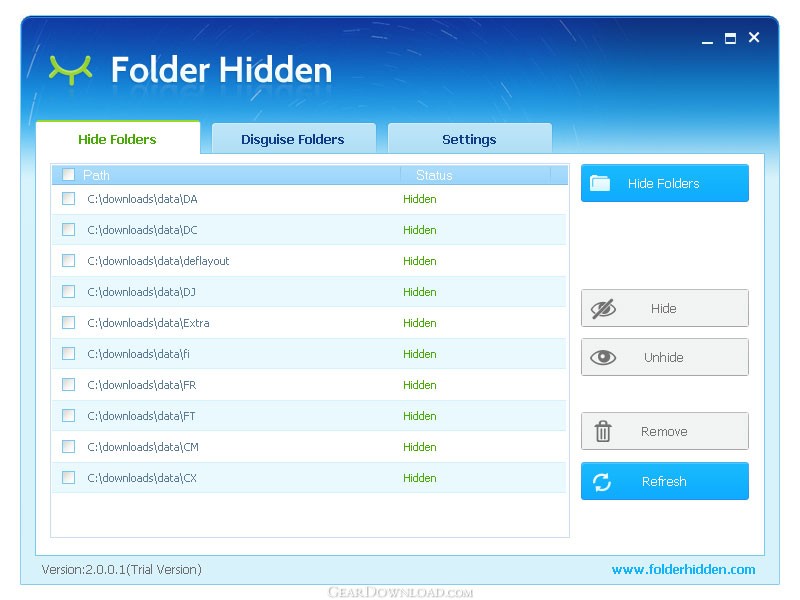Click the Refresh button label

(x=664, y=482)
